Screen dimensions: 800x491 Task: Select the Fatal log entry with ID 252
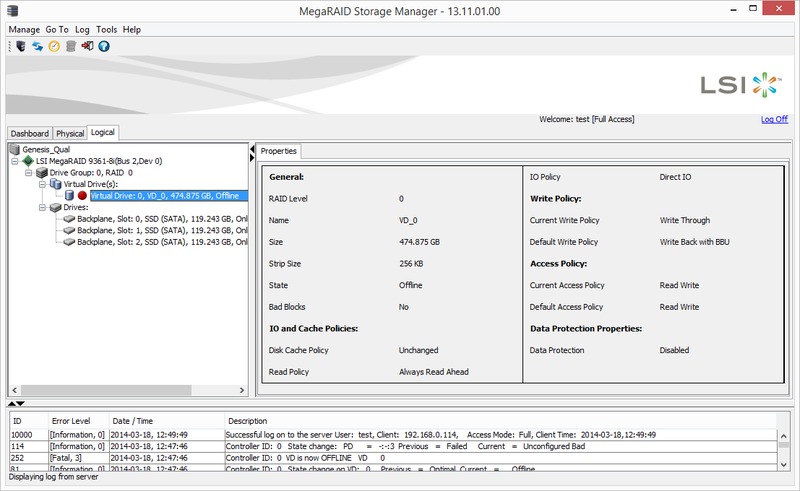(x=300, y=456)
